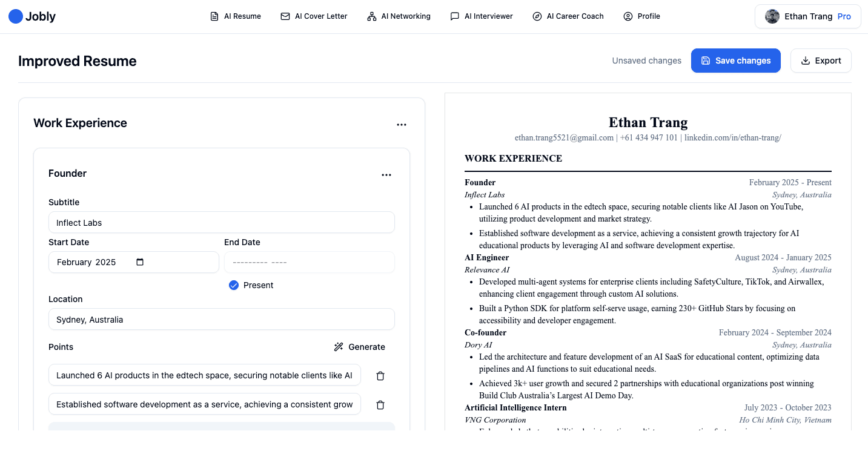Click the AI Career Coach compass icon
The height and width of the screenshot is (451, 868).
[x=537, y=16]
